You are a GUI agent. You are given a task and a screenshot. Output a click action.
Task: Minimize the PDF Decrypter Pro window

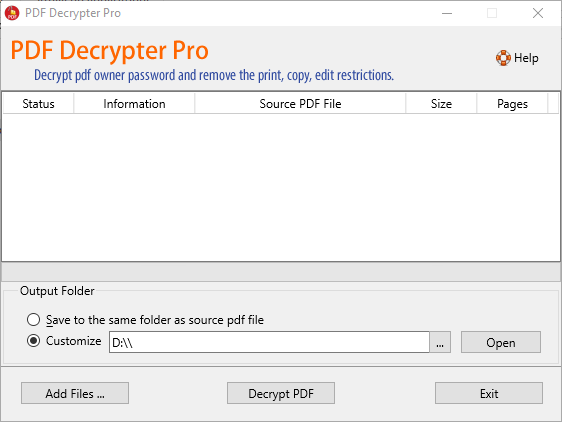(447, 13)
